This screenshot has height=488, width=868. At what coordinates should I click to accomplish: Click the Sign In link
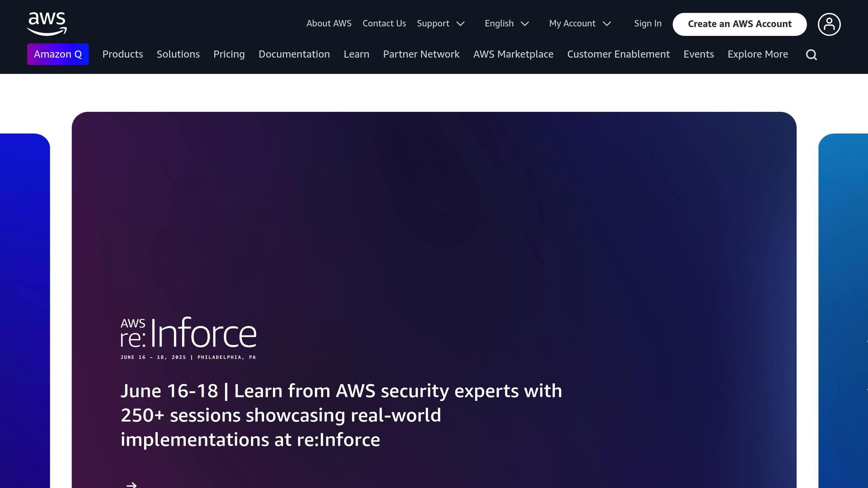point(648,24)
